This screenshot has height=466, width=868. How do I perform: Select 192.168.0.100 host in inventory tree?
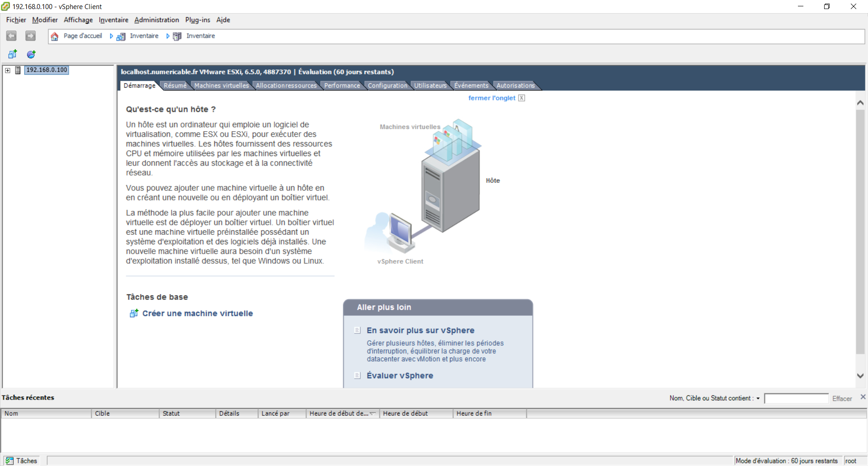47,70
